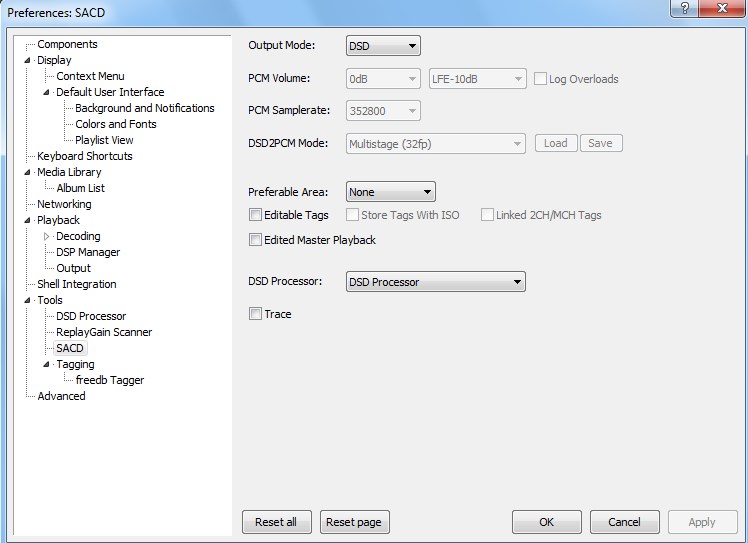Collapse the Tools tree node arrow

click(28, 300)
